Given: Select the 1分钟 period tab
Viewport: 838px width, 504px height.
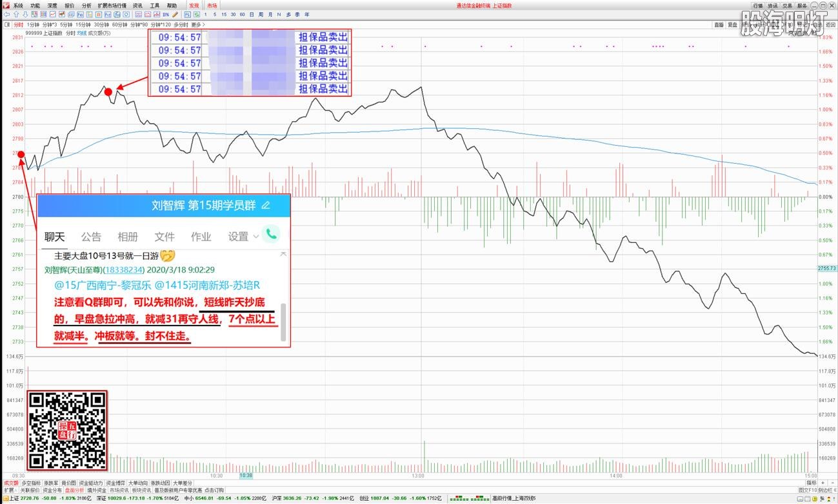Looking at the screenshot, I should 34,24.
